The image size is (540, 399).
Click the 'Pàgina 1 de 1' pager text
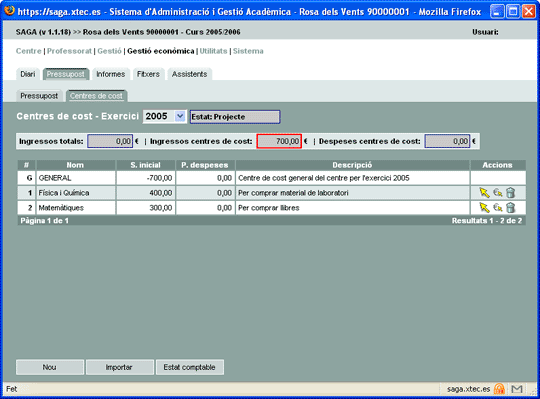pyautogui.click(x=44, y=221)
